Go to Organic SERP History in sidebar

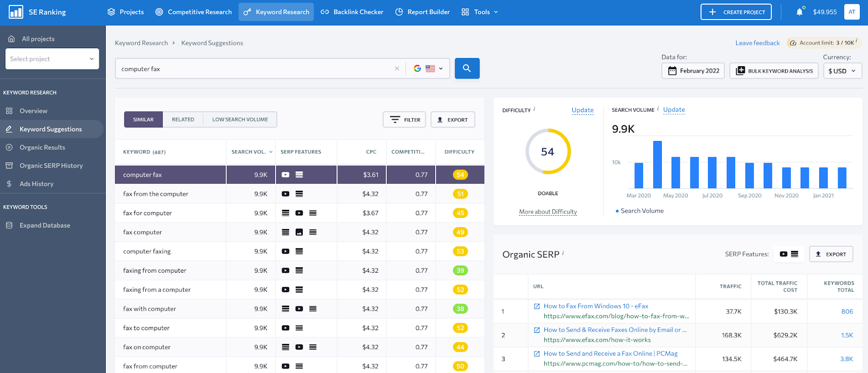pyautogui.click(x=51, y=166)
